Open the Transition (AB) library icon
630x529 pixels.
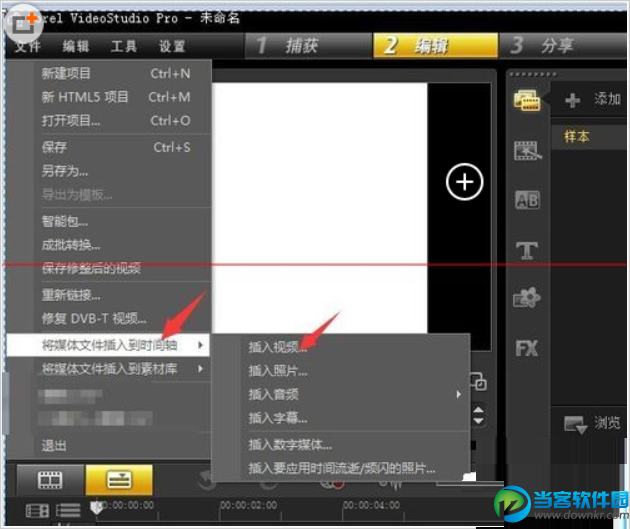[528, 200]
